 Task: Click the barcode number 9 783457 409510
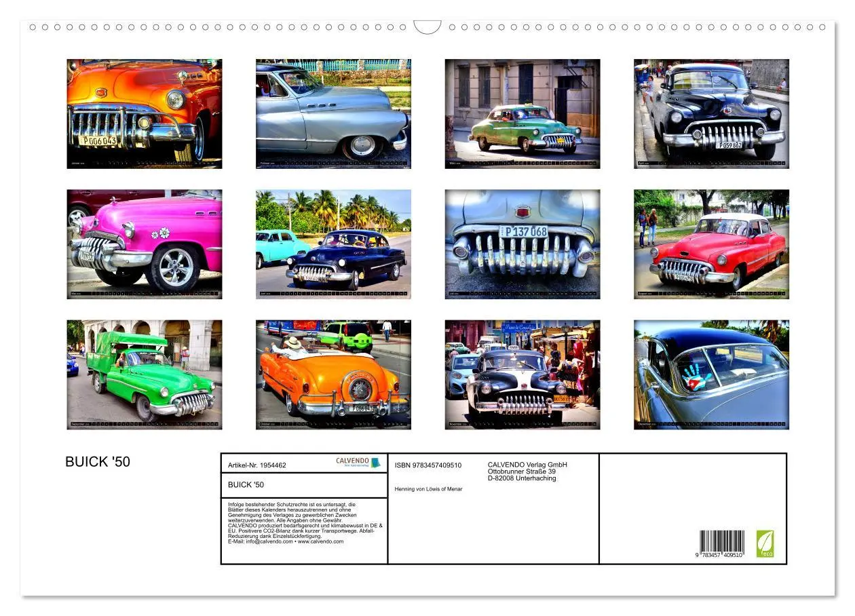[719, 555]
